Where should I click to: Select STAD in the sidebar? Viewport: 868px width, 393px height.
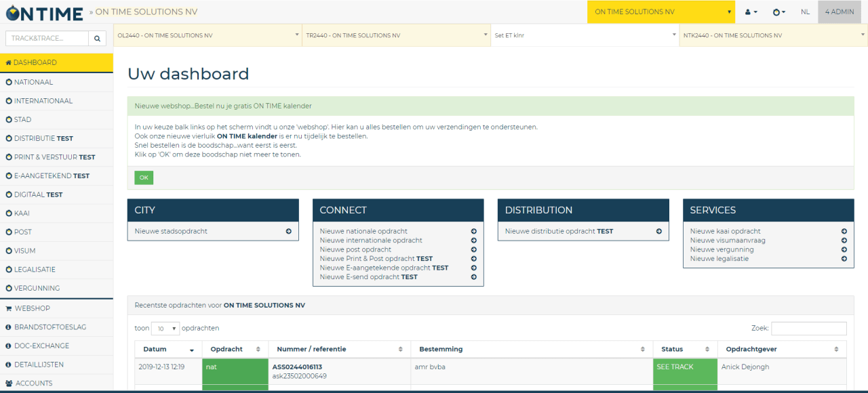(x=56, y=120)
